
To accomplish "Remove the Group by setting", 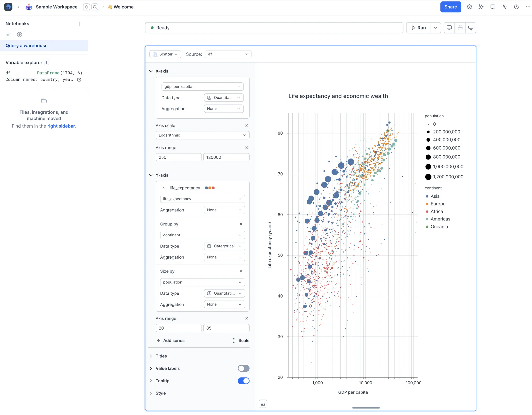I will click(241, 224).
